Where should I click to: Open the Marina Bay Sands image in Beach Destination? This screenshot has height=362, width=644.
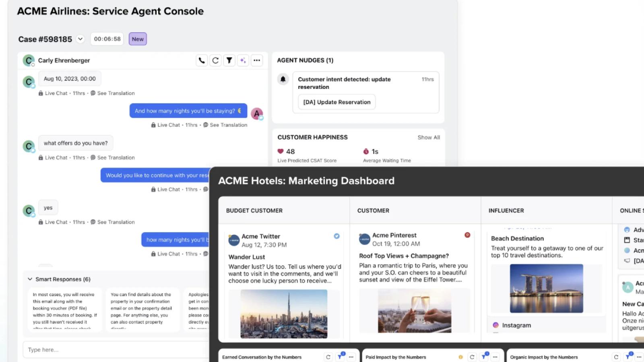tap(546, 288)
